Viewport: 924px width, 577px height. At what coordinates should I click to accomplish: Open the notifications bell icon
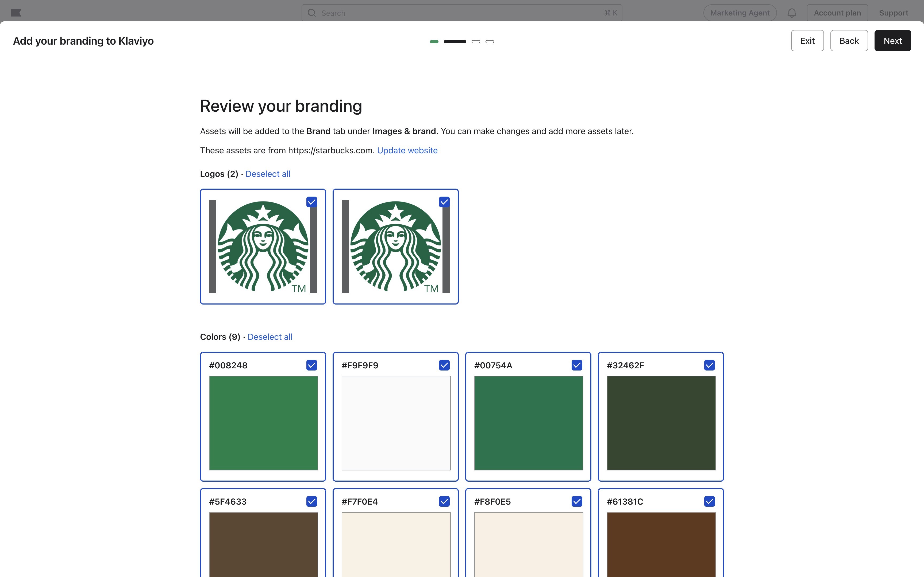click(791, 13)
